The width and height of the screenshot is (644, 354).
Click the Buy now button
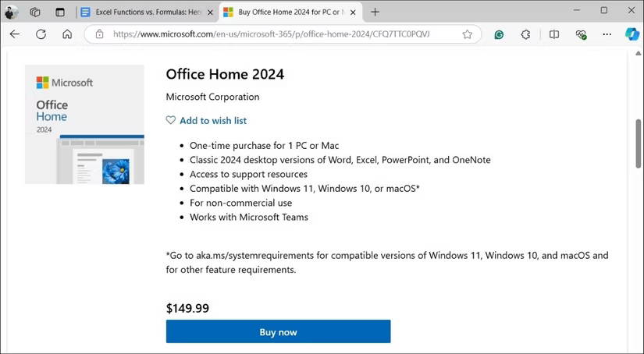coord(278,331)
